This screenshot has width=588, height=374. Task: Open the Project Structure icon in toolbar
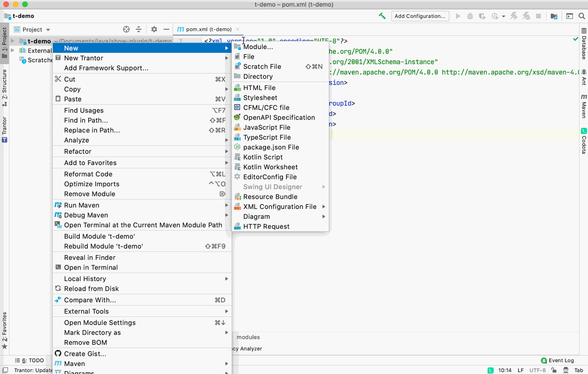tap(554, 16)
